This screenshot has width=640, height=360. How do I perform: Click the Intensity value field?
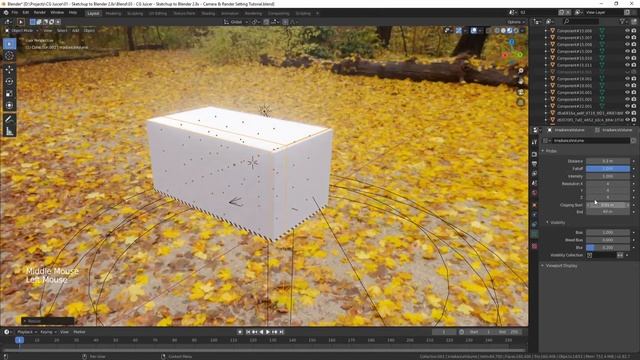click(608, 176)
